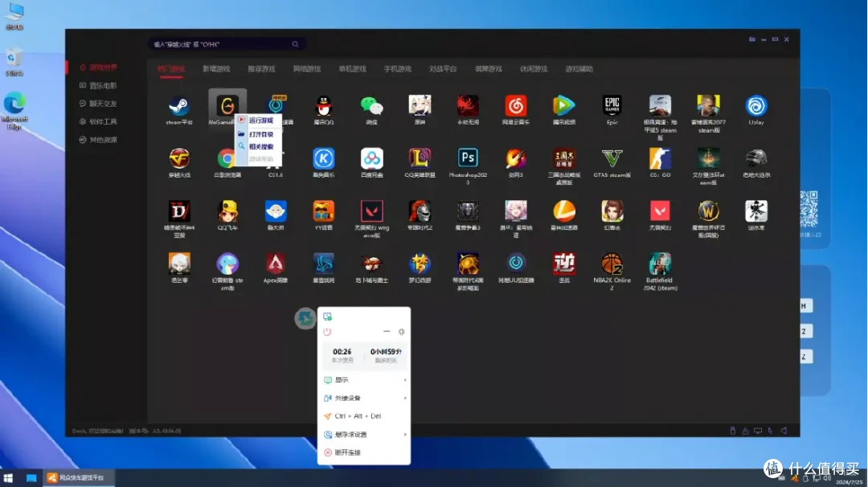Select 其他资源 in the sidebar
This screenshot has height=487, width=868.
coord(99,140)
